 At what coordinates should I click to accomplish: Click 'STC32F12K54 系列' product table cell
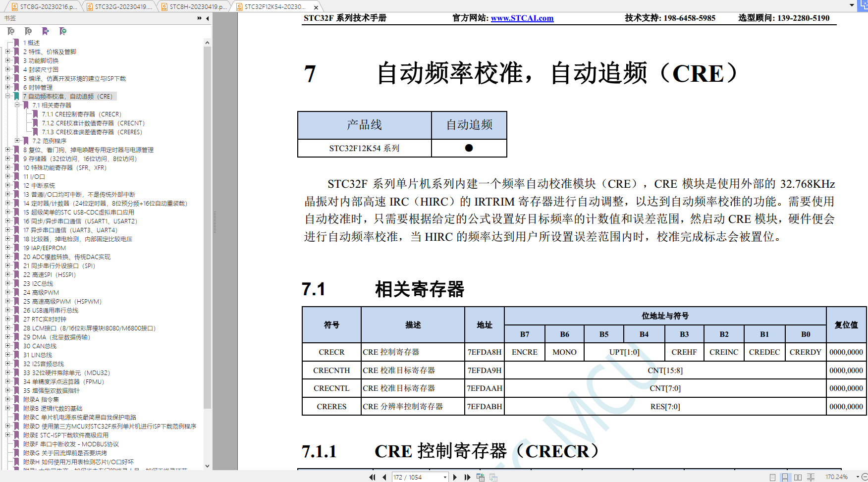[x=364, y=148]
